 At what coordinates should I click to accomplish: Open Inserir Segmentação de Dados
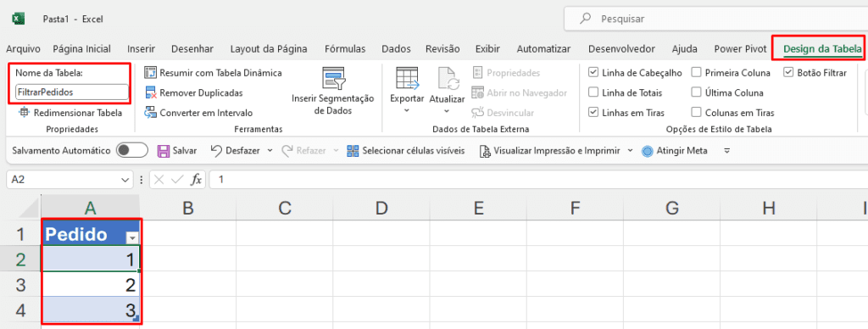point(332,92)
